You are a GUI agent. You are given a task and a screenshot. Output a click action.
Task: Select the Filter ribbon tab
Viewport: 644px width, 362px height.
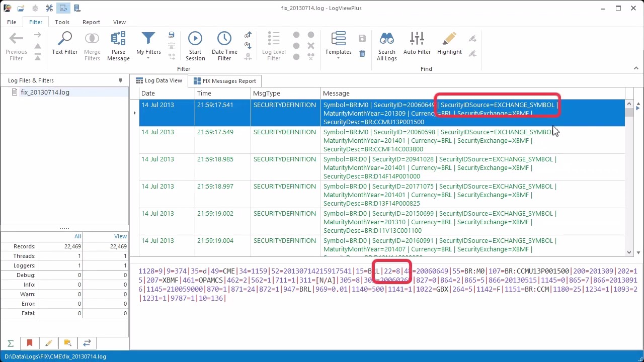tap(36, 22)
